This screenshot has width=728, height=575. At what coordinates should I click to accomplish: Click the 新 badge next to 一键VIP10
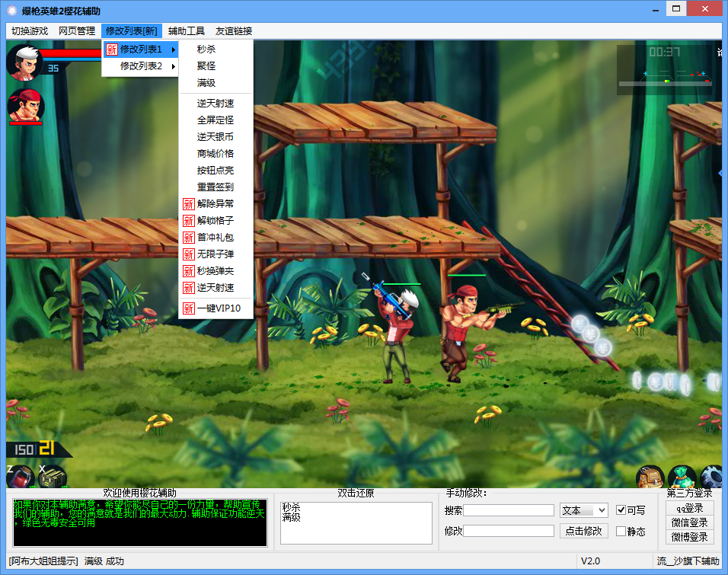189,308
